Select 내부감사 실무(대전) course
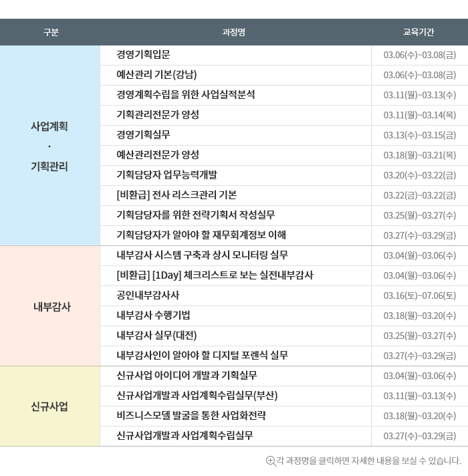 tap(156, 336)
